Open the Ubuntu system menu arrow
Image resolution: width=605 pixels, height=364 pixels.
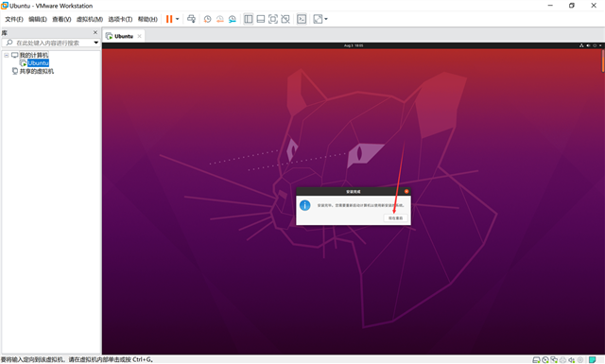click(x=600, y=45)
